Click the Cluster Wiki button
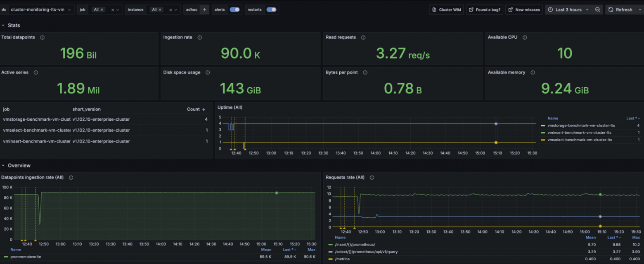The image size is (644, 264). point(446,10)
